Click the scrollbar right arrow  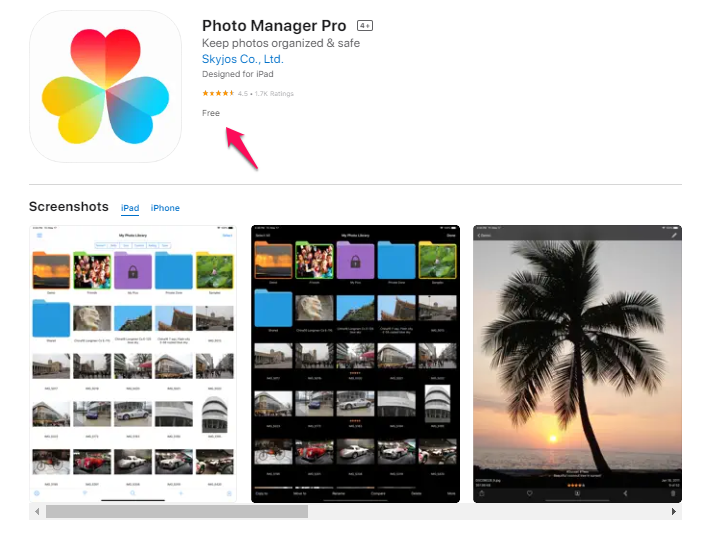tap(674, 512)
